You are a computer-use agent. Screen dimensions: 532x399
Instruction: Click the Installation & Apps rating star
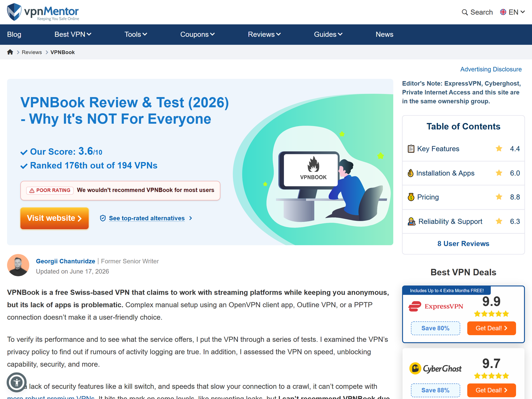[499, 173]
